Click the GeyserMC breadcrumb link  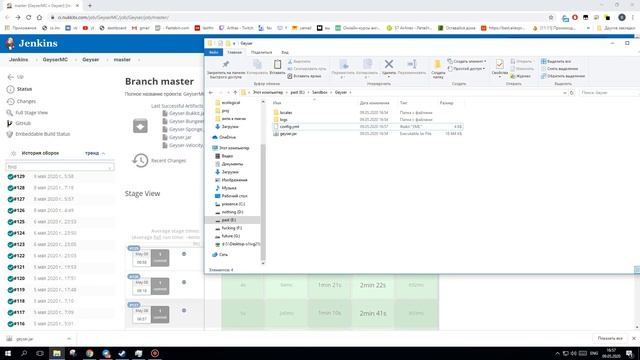(x=55, y=60)
